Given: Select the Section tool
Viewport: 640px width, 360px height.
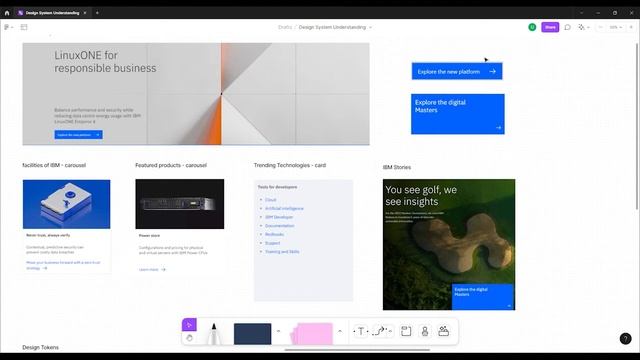Looking at the screenshot, I should coord(406,331).
